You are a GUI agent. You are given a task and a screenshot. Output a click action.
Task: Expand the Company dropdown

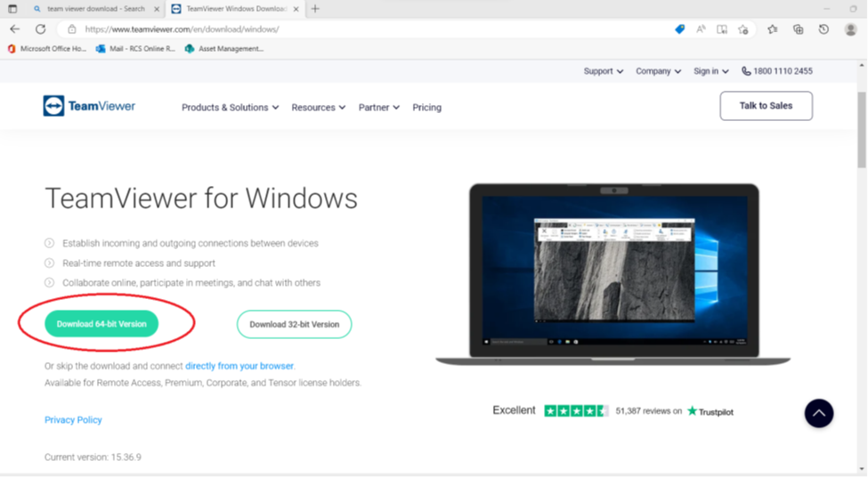coord(658,71)
